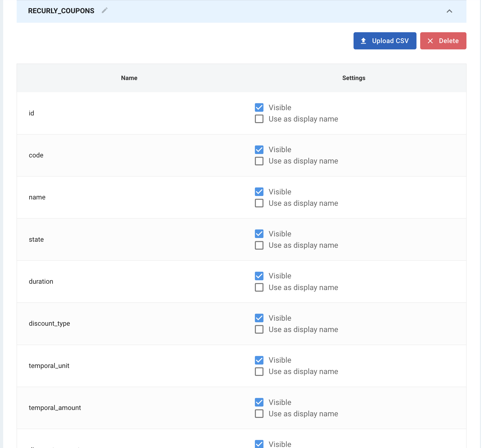Click the Upload CSV button
This screenshot has height=448, width=481.
(385, 41)
